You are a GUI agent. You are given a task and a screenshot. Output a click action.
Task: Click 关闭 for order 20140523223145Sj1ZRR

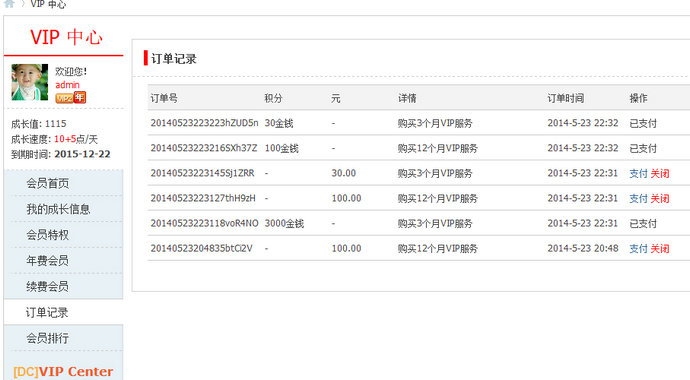click(660, 173)
